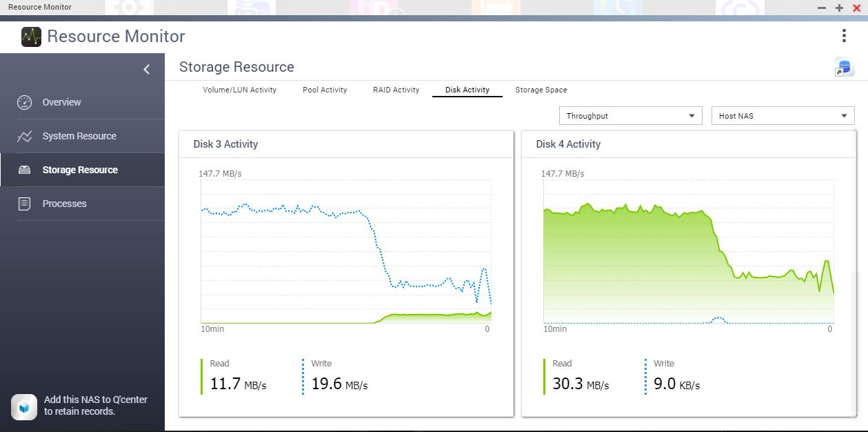This screenshot has height=432, width=868.
Task: Select the Disk Activity tab
Action: (x=467, y=90)
